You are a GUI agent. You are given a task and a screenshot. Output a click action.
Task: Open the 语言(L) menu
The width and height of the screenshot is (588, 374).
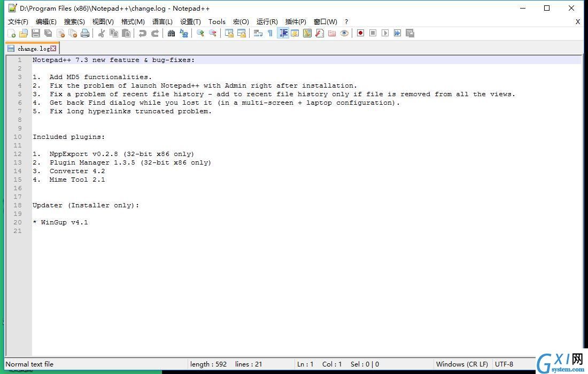163,22
